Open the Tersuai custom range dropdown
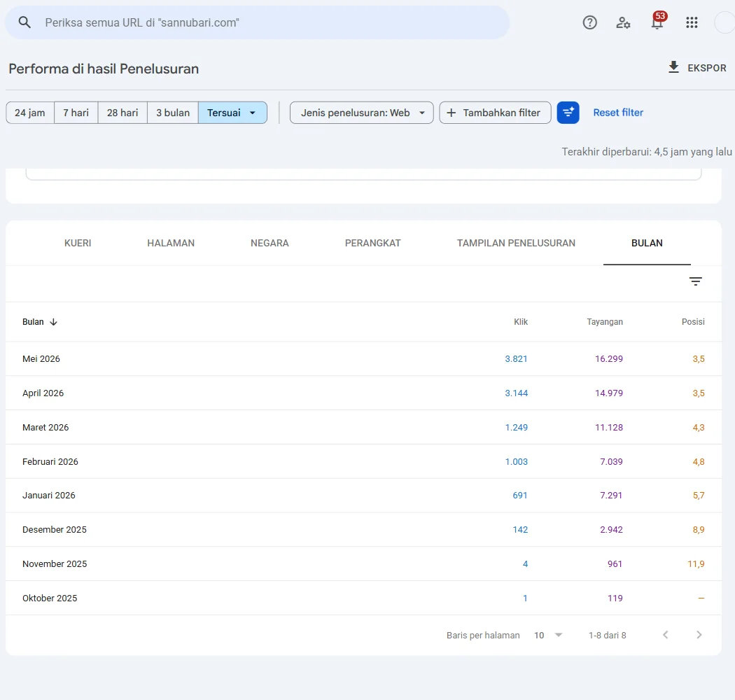Image resolution: width=735 pixels, height=700 pixels. click(232, 113)
